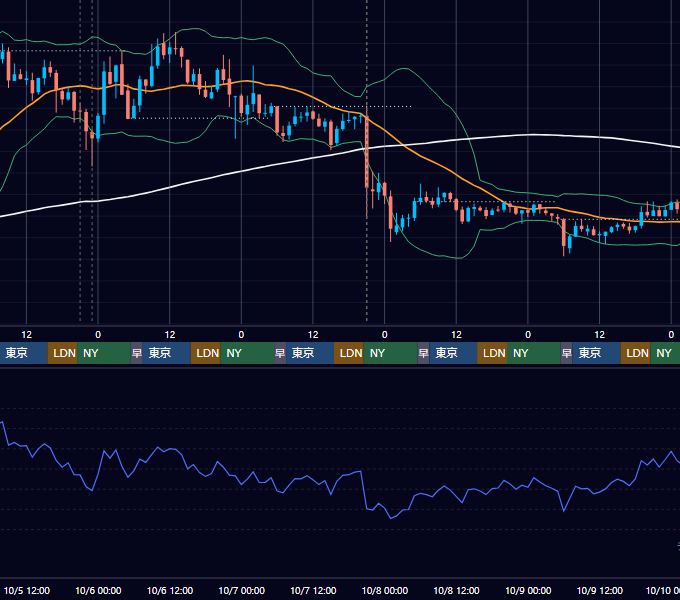Select the 東京 session block on 10/7
The height and width of the screenshot is (600, 680).
[310, 353]
